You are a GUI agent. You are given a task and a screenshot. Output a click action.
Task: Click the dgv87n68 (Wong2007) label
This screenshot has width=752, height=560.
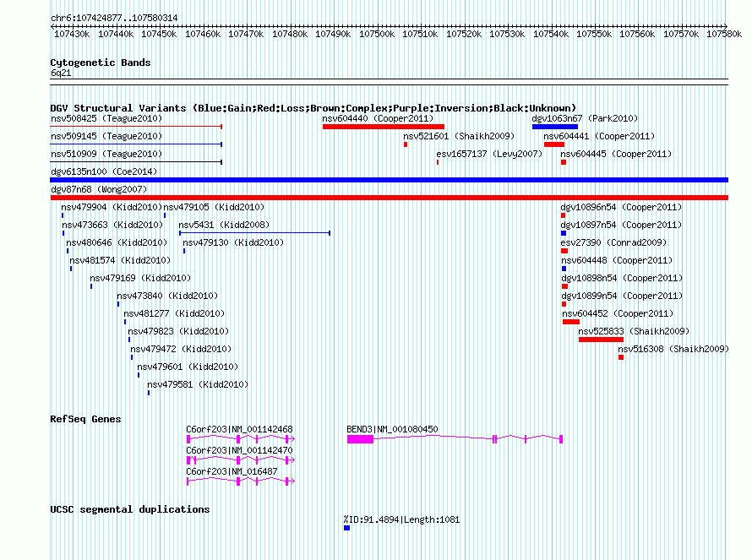point(99,189)
